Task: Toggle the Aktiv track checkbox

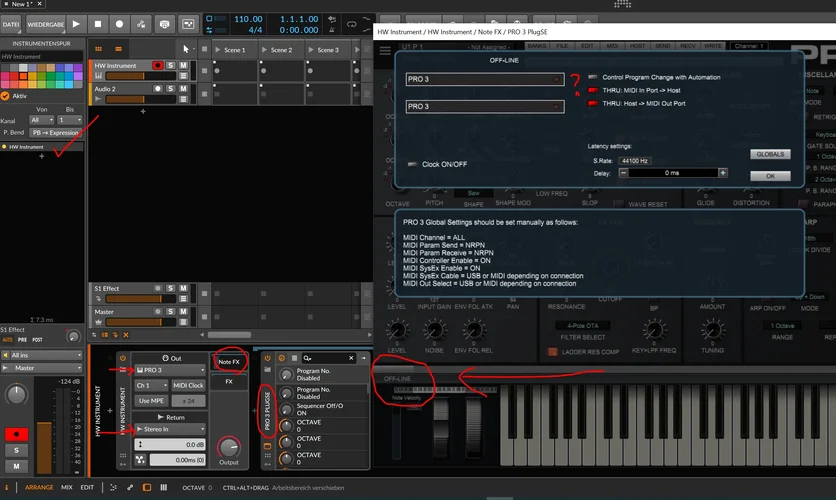Action: coord(5,96)
